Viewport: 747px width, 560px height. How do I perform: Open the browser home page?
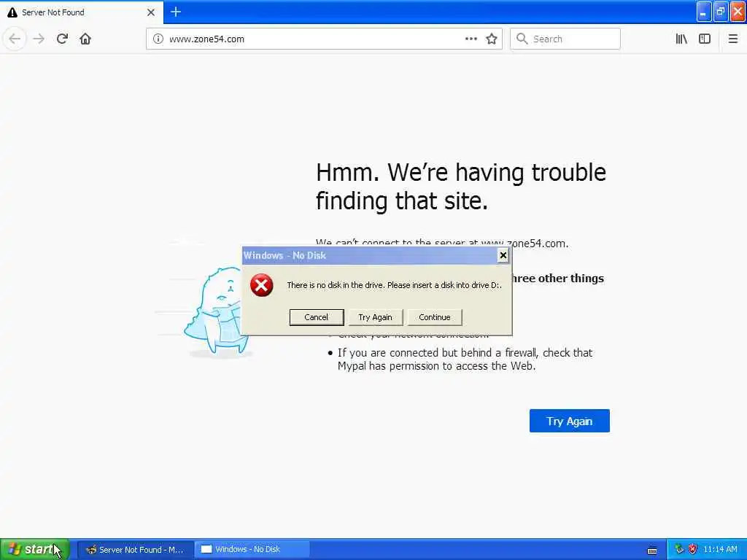(85, 39)
